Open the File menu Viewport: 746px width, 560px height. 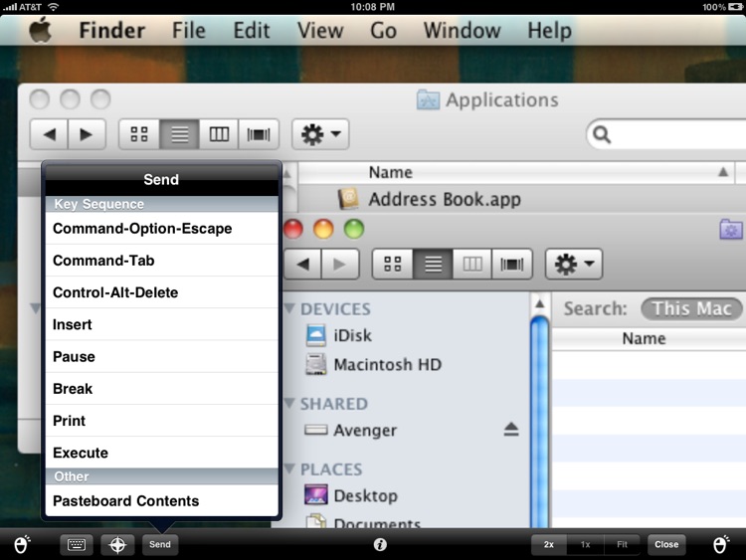pos(189,31)
